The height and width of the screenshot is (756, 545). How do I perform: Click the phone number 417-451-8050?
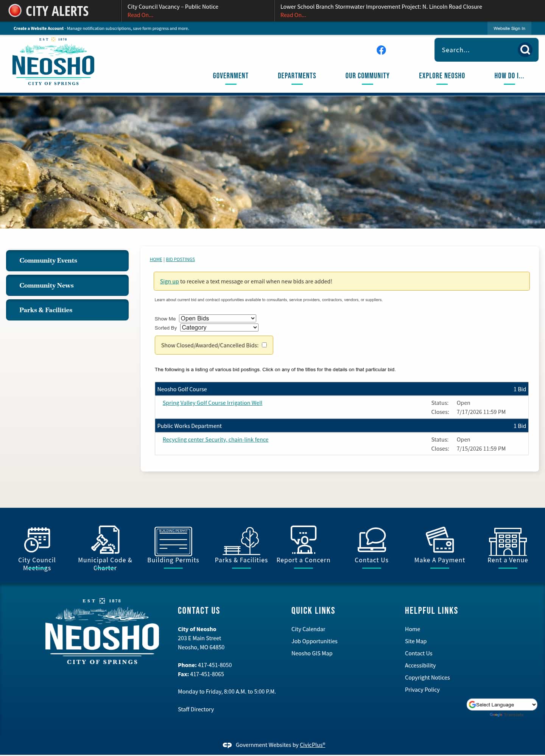pyautogui.click(x=215, y=665)
